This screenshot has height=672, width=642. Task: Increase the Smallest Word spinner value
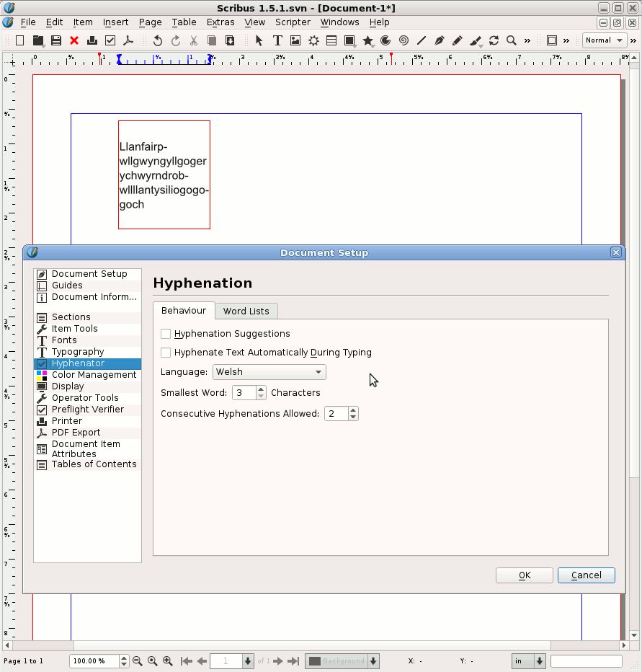coord(261,389)
